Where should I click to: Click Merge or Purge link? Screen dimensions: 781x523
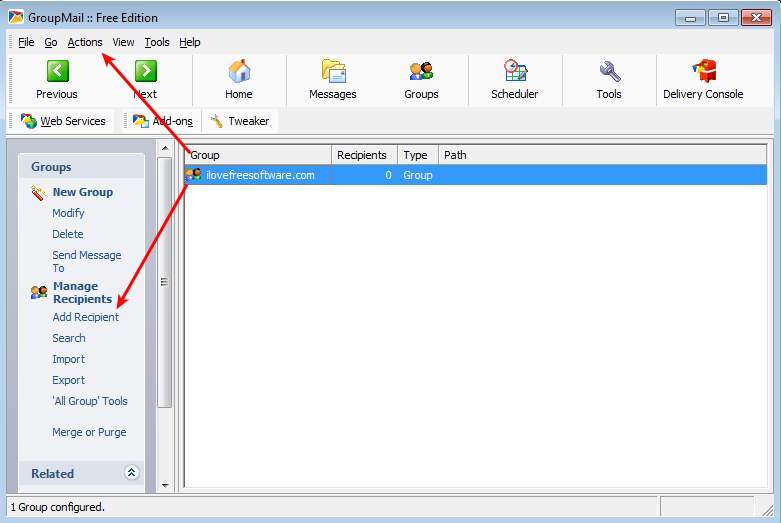pos(89,432)
